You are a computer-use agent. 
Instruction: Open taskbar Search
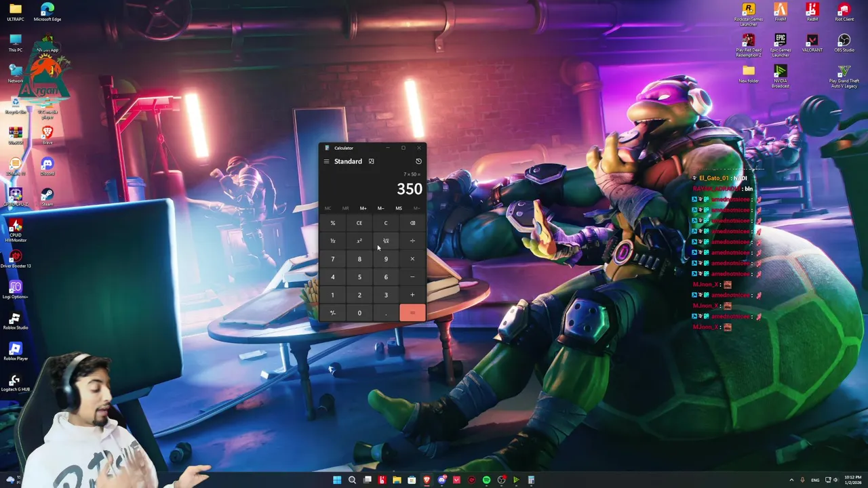pyautogui.click(x=352, y=480)
